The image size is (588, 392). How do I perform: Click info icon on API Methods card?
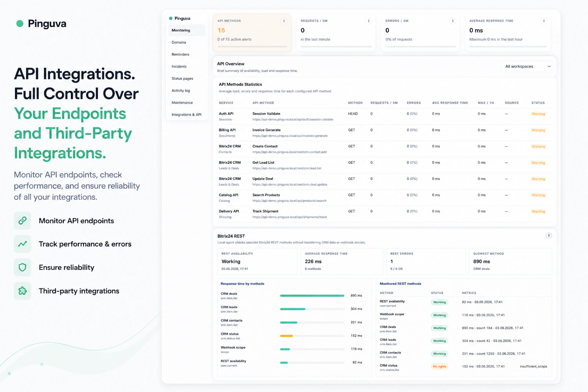tap(284, 21)
